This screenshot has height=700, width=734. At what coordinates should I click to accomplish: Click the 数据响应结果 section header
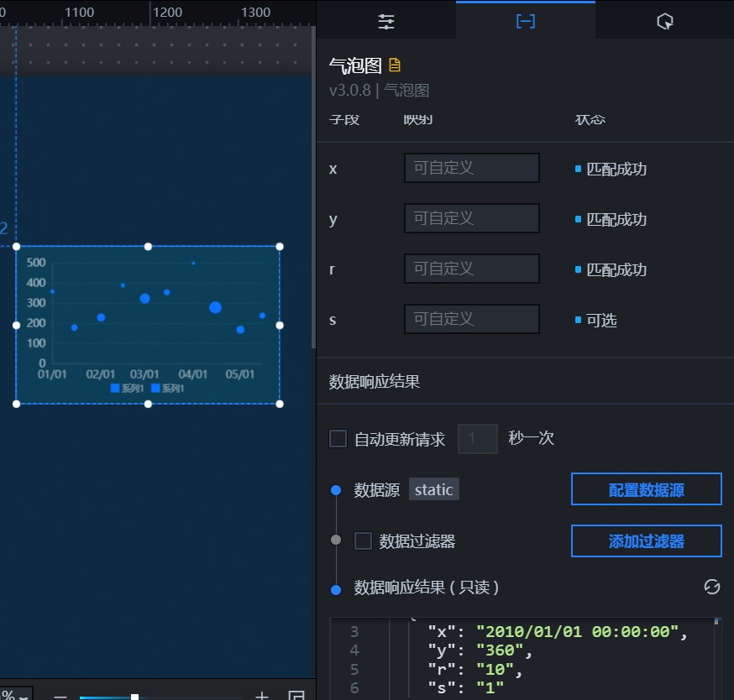pos(374,382)
